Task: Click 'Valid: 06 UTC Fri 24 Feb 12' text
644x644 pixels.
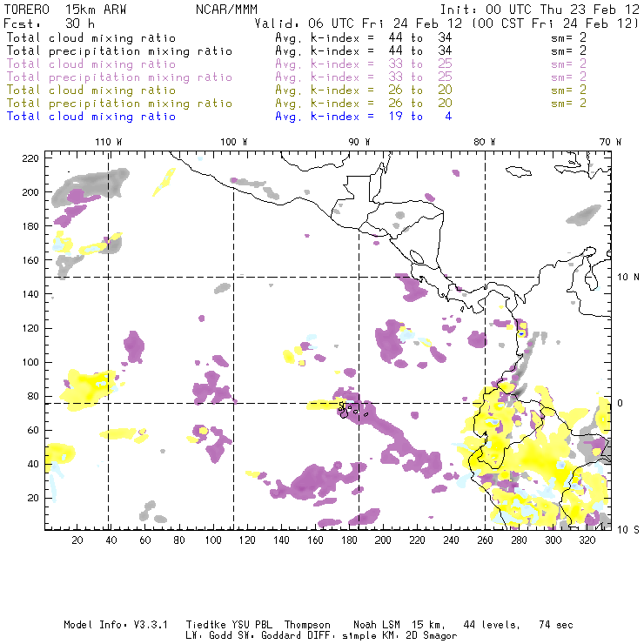Action: (359, 23)
